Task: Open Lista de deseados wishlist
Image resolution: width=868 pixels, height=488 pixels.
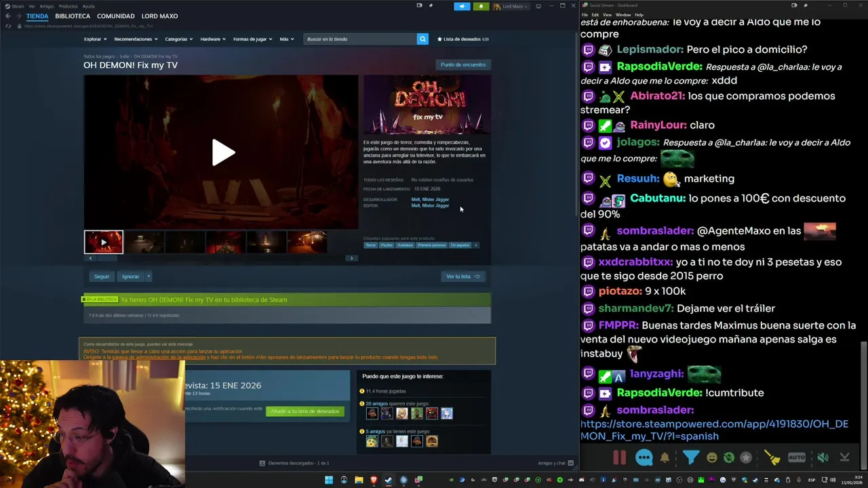Action: [463, 39]
